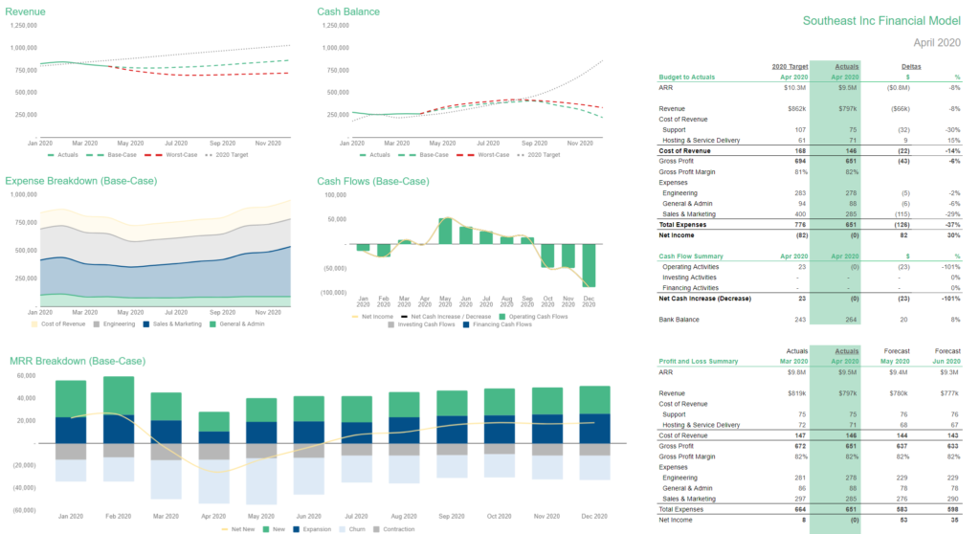
Task: Toggle Net New line in MRR legend
Action: pyautogui.click(x=244, y=528)
